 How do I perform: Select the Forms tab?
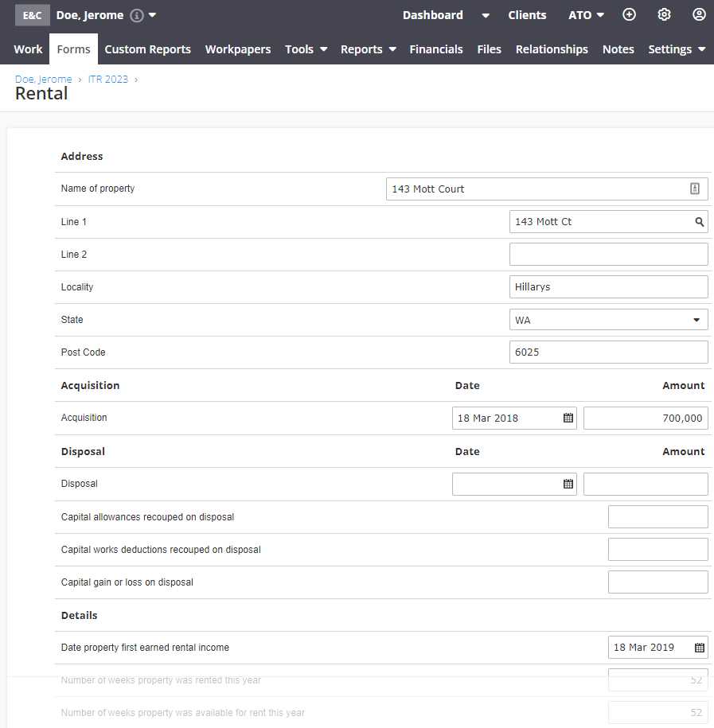73,49
